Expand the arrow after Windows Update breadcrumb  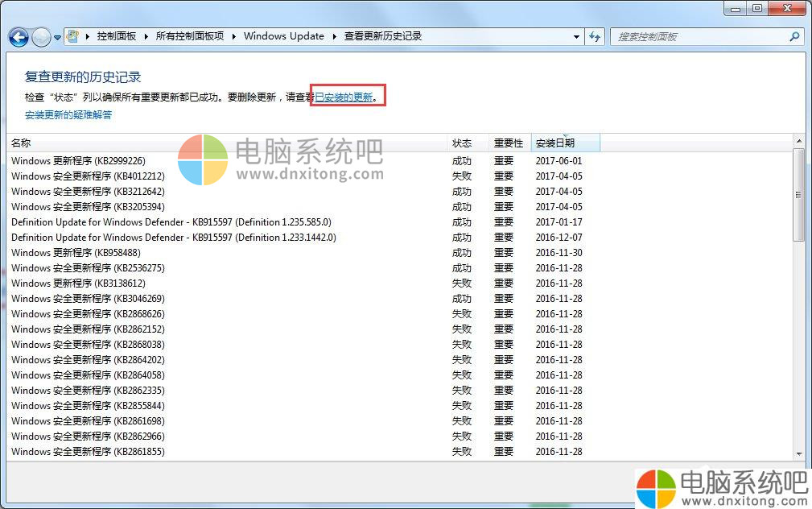[334, 36]
